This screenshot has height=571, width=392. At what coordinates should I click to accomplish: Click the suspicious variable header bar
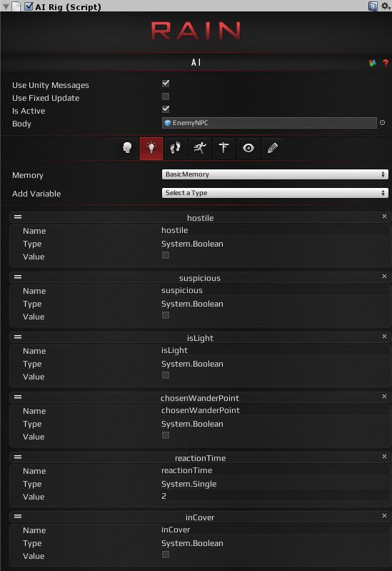200,277
